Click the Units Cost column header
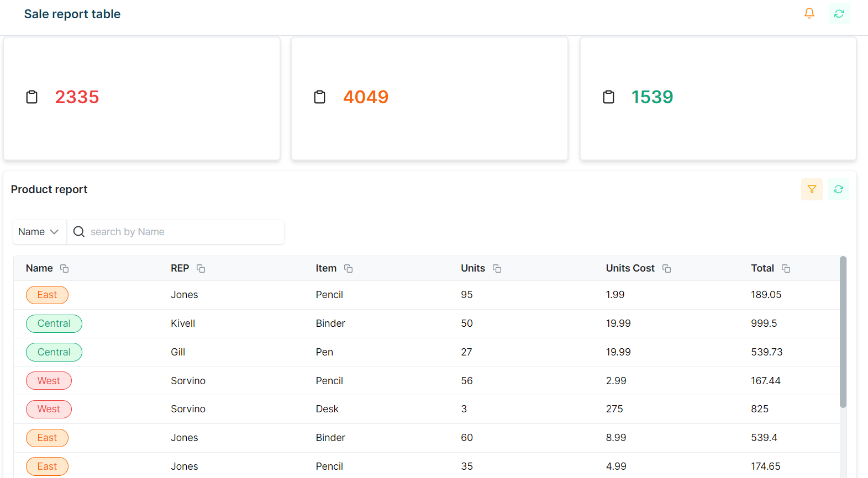Screen dimensions: 868x478 tap(630, 268)
